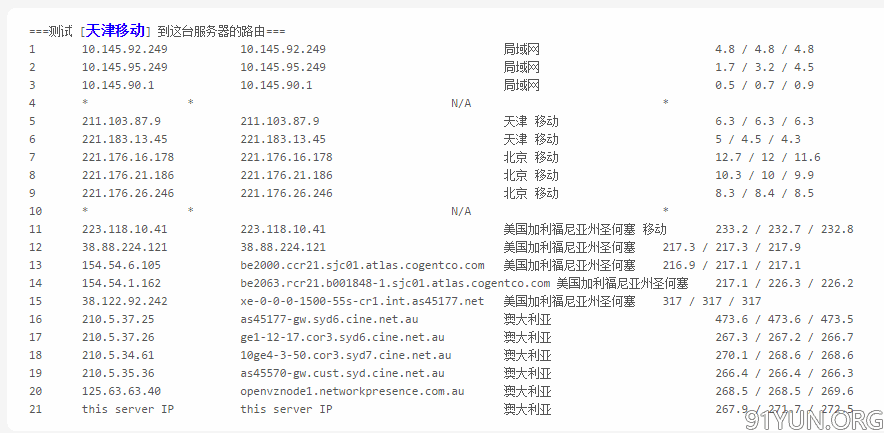Select IP 221.183.13.45 in hop 6
The image size is (884, 433).
point(125,139)
